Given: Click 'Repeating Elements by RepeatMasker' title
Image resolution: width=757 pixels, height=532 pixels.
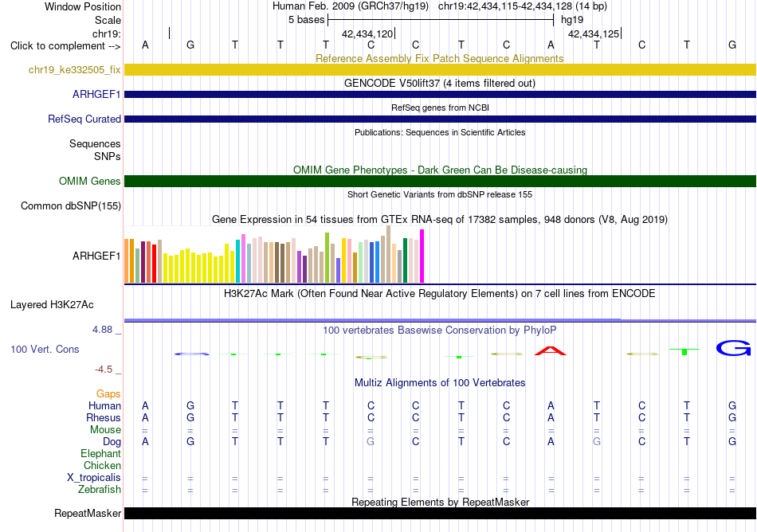Looking at the screenshot, I should [x=441, y=502].
